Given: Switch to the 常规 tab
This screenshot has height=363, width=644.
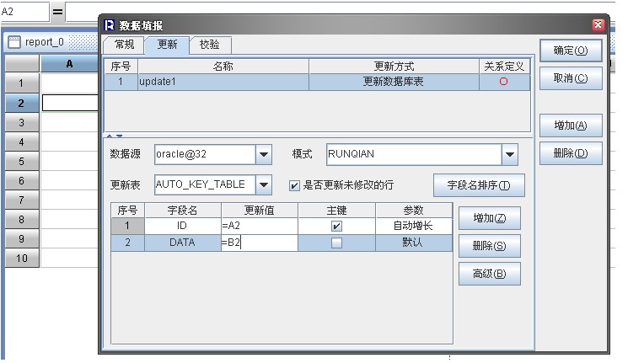Looking at the screenshot, I should 124,45.
